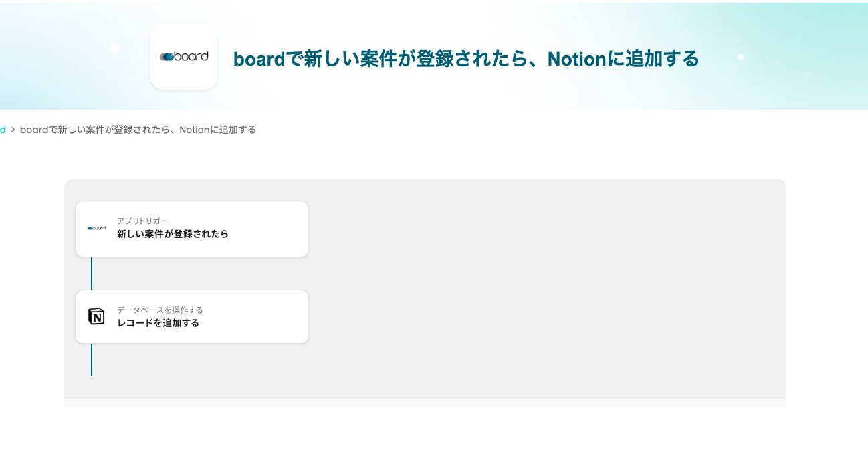Screen dimensions: 868x452
Task: Select the レコードを追加する step title
Action: tap(158, 323)
